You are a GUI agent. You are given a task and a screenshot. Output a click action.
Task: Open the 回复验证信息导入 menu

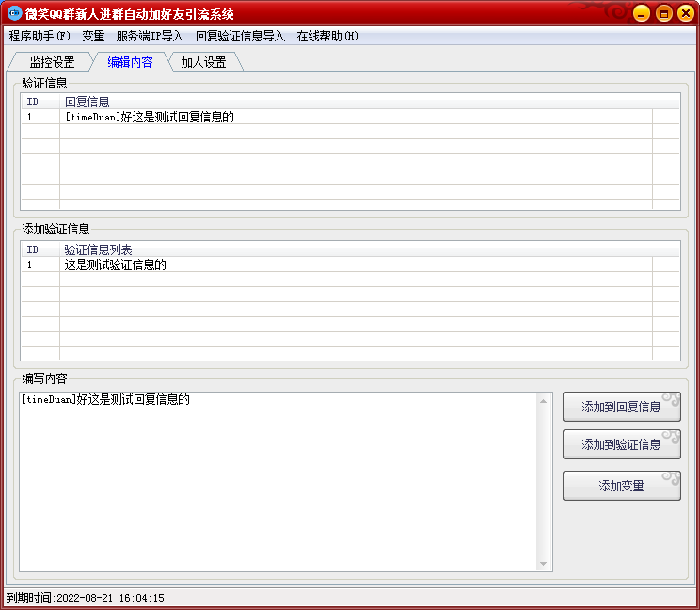[x=240, y=36]
